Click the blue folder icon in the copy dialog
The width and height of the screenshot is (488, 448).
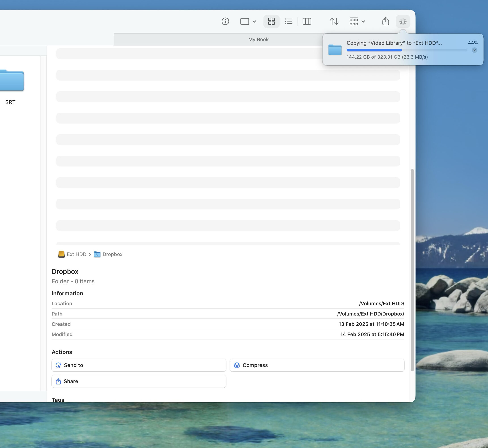335,49
